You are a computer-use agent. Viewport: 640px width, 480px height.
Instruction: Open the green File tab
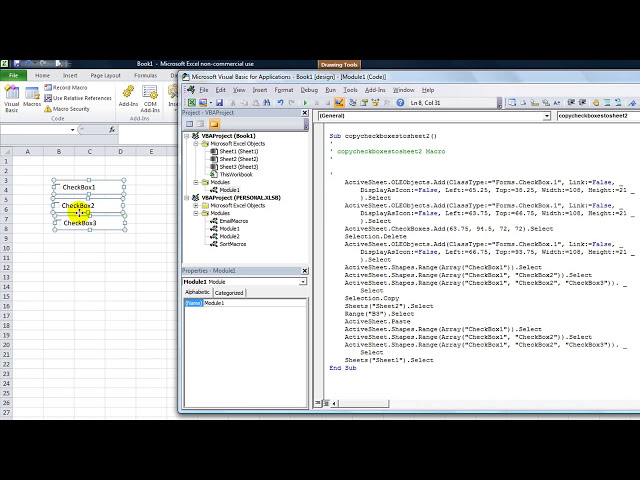click(x=14, y=75)
